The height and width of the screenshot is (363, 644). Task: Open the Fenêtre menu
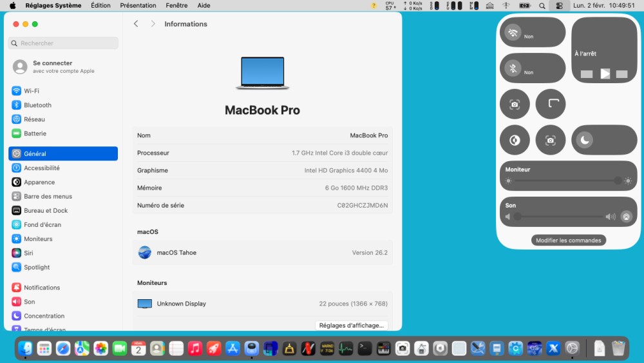[x=176, y=5]
